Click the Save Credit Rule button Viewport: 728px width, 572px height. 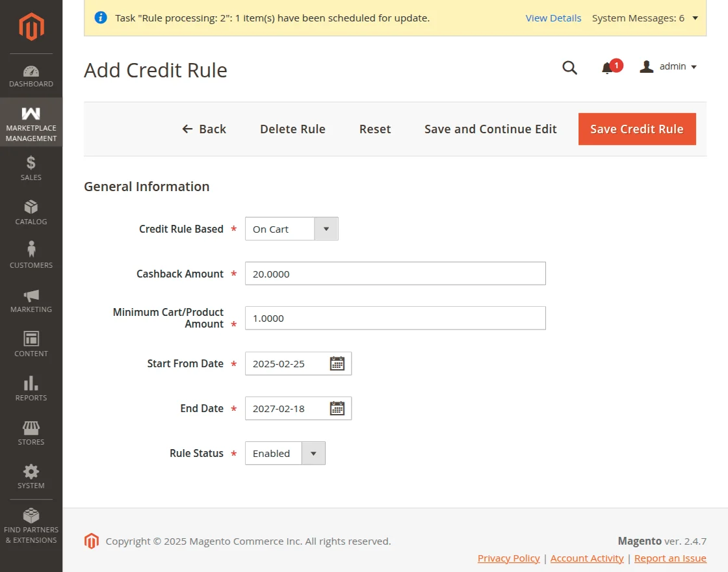click(636, 129)
